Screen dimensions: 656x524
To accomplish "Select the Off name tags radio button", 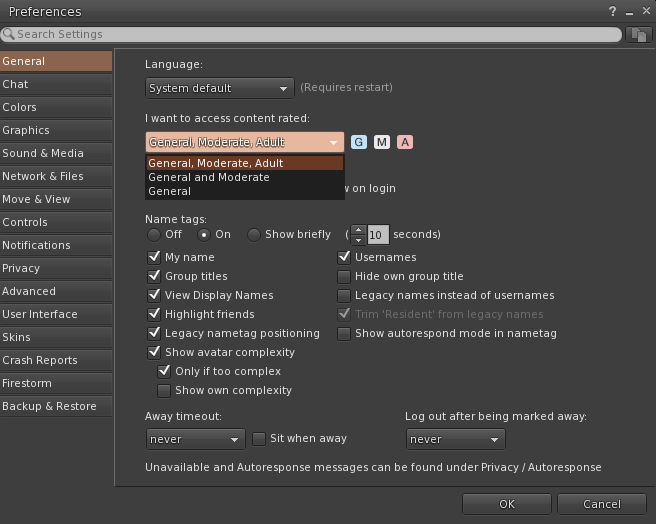I will tap(153, 235).
